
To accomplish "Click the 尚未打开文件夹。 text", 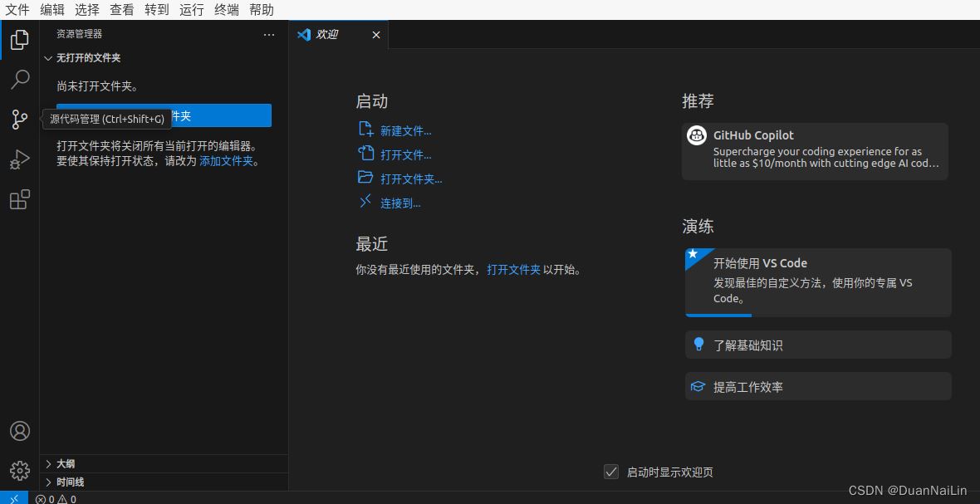I will click(97, 86).
